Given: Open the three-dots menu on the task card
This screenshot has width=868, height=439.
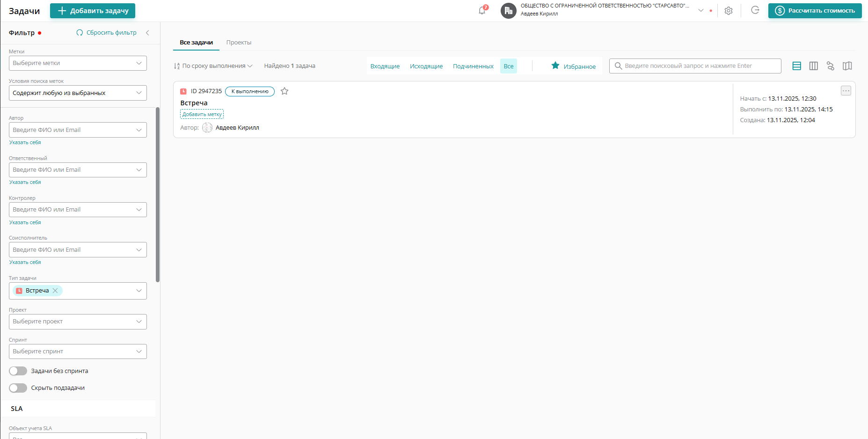Looking at the screenshot, I should pos(846,91).
